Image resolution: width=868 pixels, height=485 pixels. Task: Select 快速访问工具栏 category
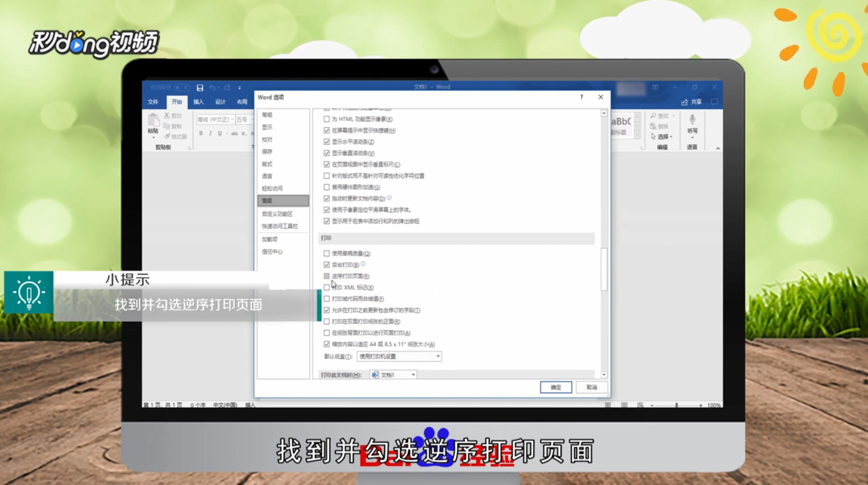pos(283,226)
